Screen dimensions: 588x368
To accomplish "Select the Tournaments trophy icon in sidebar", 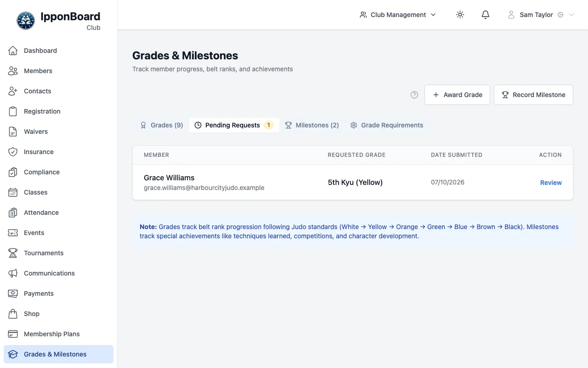I will pyautogui.click(x=13, y=253).
